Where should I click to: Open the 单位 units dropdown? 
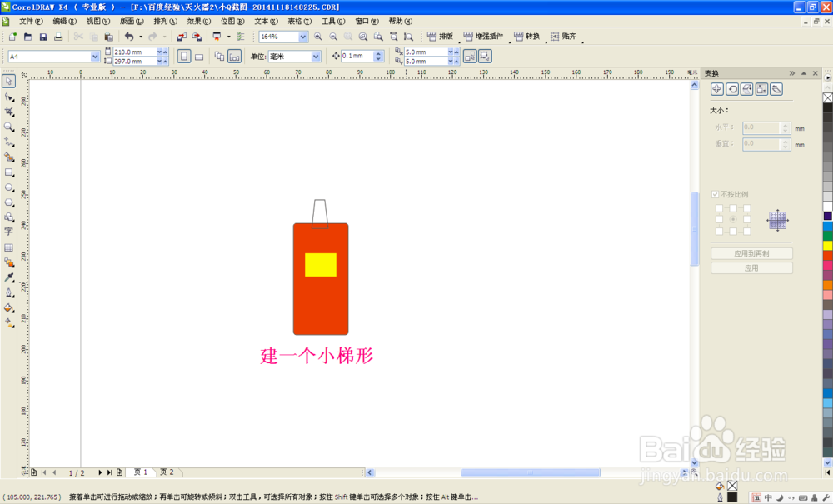click(313, 56)
